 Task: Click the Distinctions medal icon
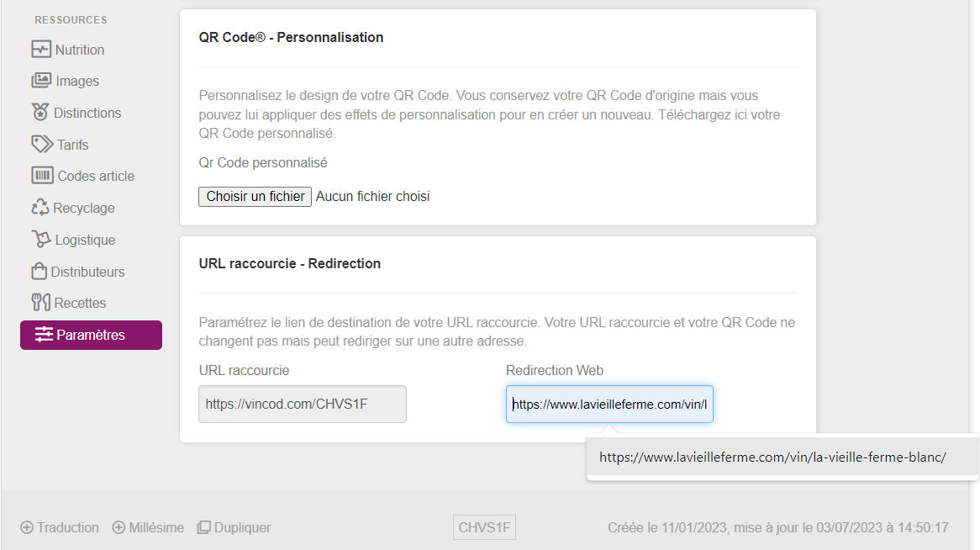pyautogui.click(x=40, y=113)
